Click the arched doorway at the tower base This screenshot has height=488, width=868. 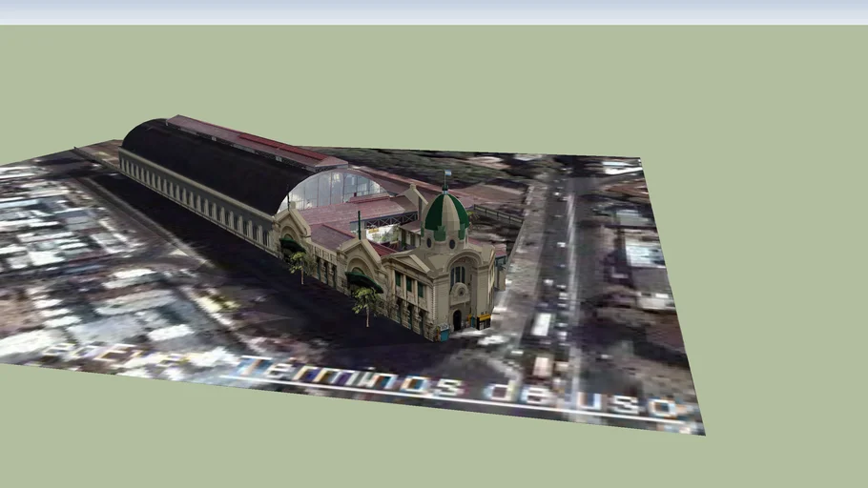coord(458,319)
